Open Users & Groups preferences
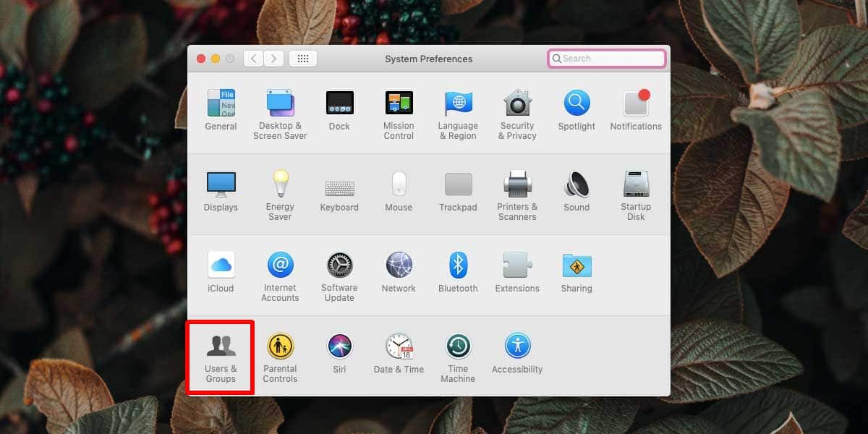The image size is (868, 434). (221, 347)
